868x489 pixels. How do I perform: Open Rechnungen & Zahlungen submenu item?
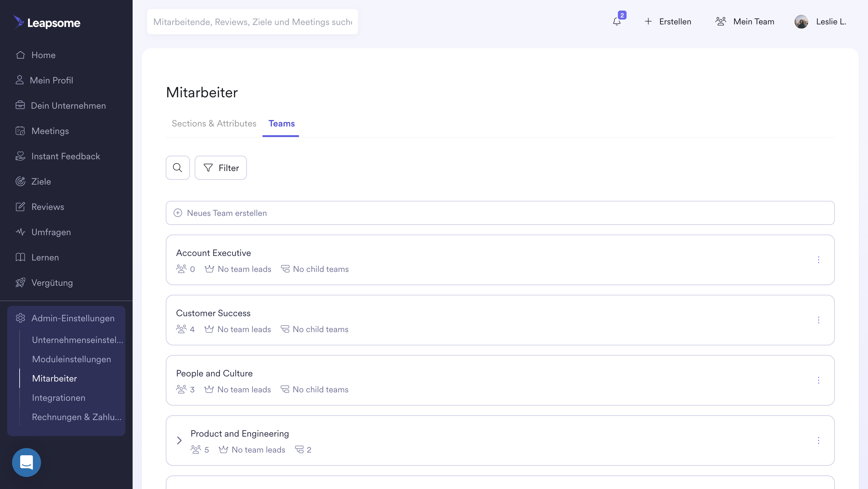click(77, 417)
